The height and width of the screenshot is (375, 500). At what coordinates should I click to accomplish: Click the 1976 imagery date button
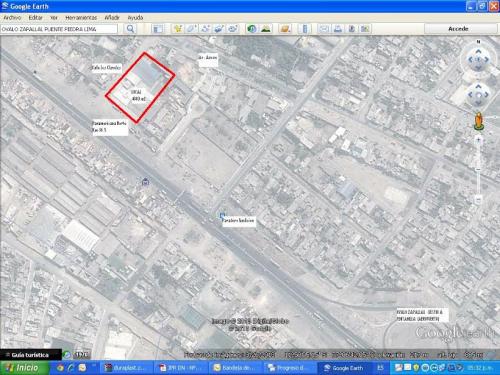pyautogui.click(x=82, y=355)
